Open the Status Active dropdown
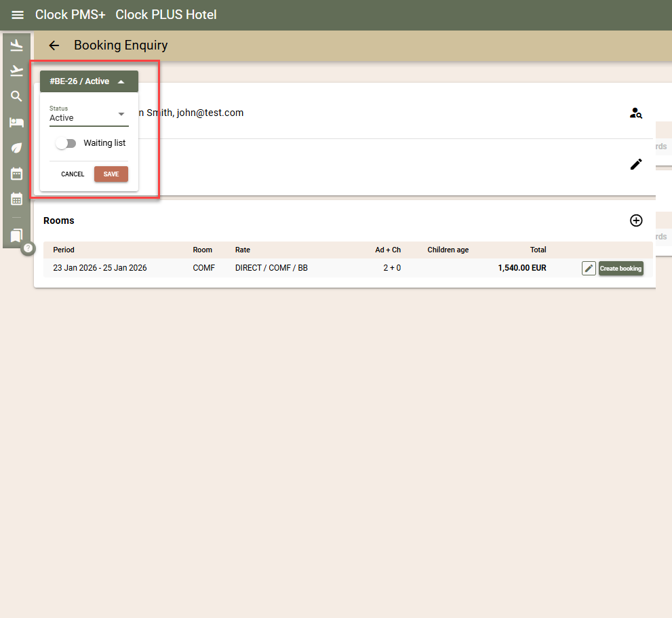This screenshot has height=618, width=672. click(x=89, y=115)
